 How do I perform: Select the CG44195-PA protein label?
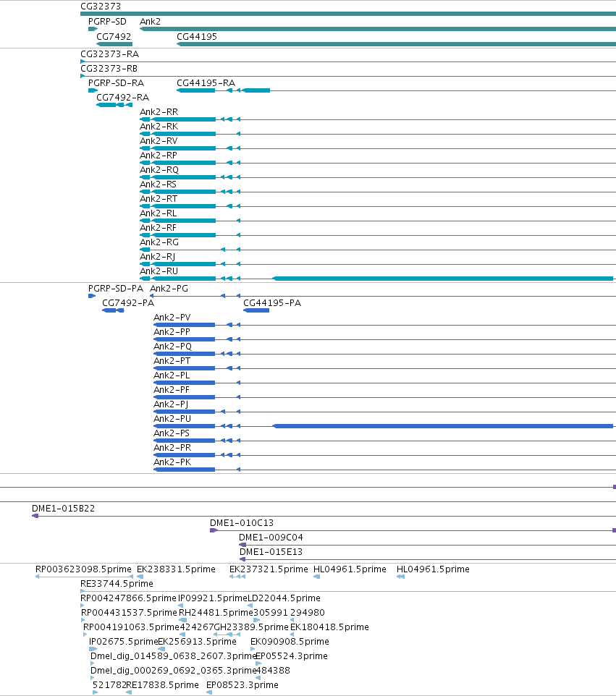pyautogui.click(x=271, y=302)
